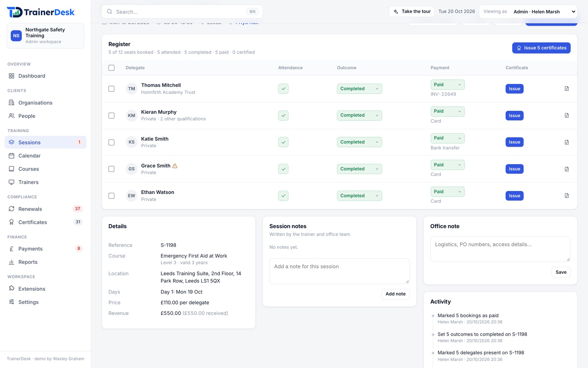
Task: Issue certificate for Grace Smith
Action: [514, 169]
